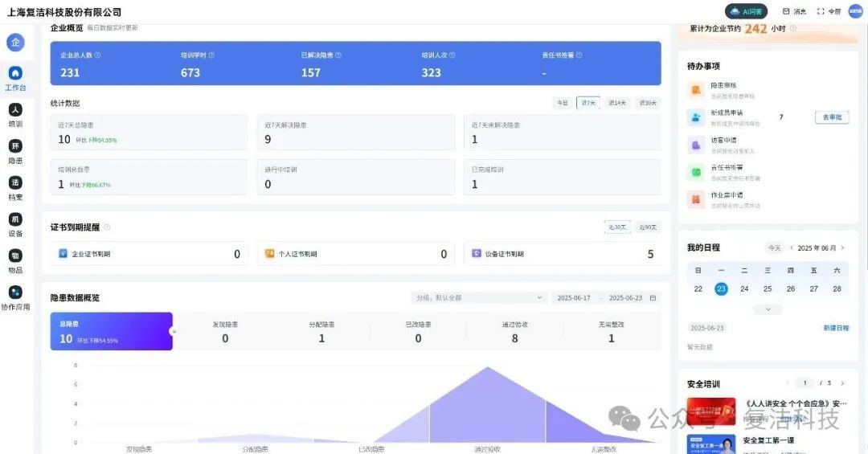Open the 协作应用 sidebar icon
868x454 pixels.
[x=15, y=292]
